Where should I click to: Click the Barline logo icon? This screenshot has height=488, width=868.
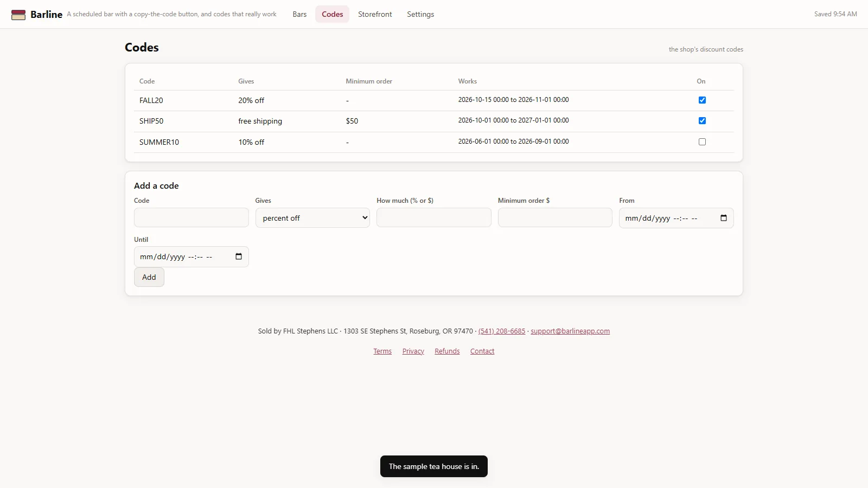click(x=18, y=15)
